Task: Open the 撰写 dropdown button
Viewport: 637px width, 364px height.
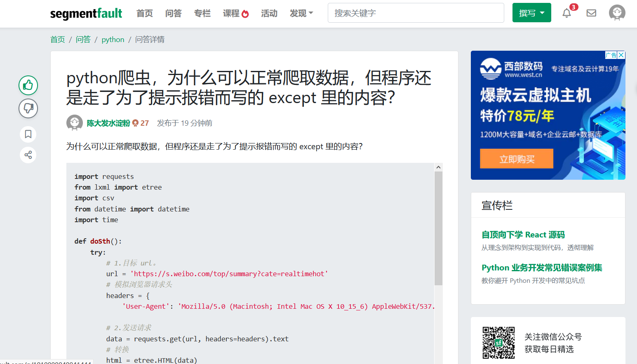Action: coord(531,13)
